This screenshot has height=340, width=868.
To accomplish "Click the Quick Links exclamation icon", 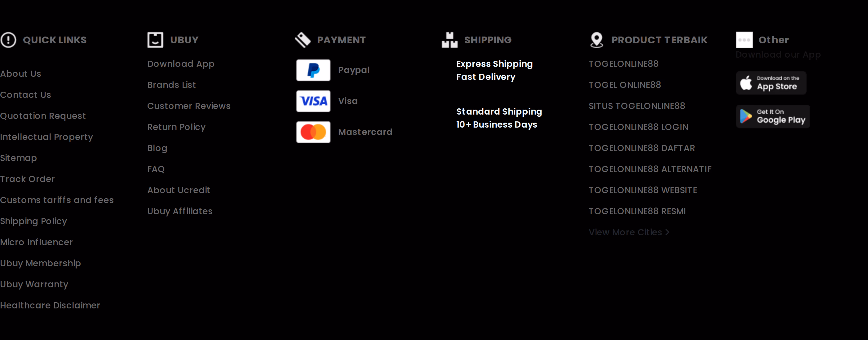I will tap(8, 40).
